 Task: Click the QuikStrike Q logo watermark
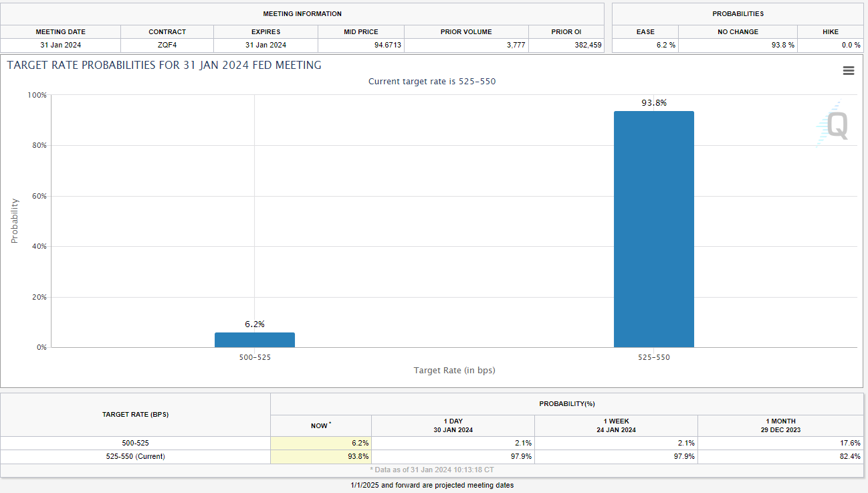(x=833, y=125)
